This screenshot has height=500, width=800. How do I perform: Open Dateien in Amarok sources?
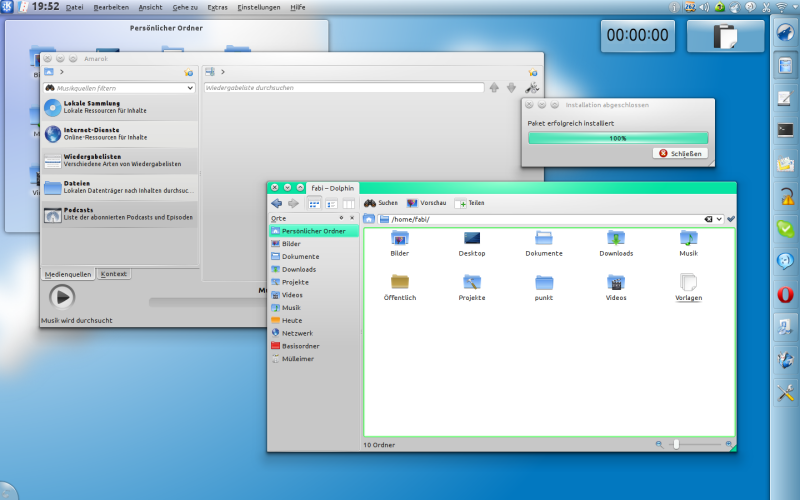pos(120,187)
